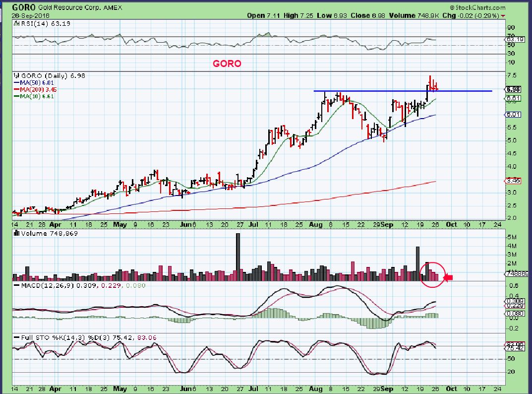Click the 26-Sep-2016 date label

click(x=31, y=15)
